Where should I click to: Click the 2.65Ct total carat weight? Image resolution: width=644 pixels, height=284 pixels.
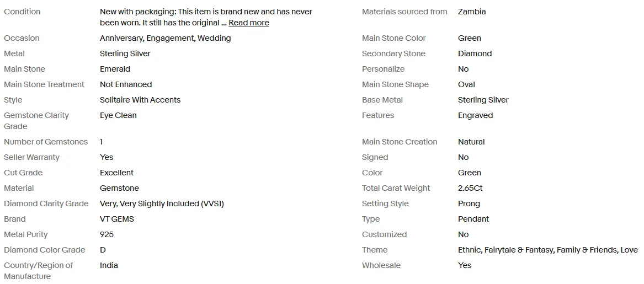coord(470,188)
